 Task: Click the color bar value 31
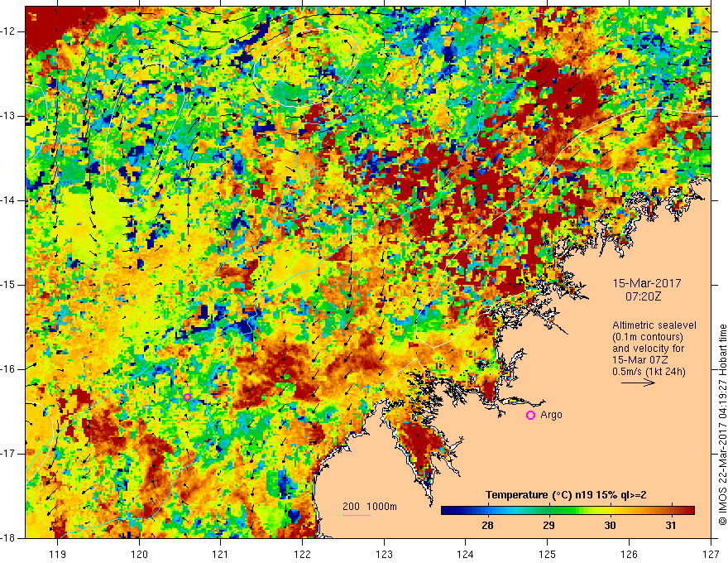click(671, 526)
